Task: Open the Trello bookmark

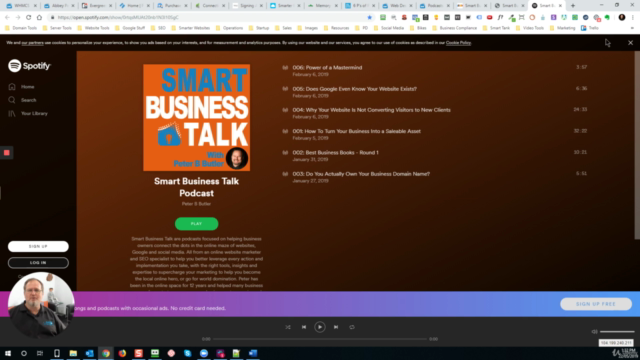Action: point(590,28)
